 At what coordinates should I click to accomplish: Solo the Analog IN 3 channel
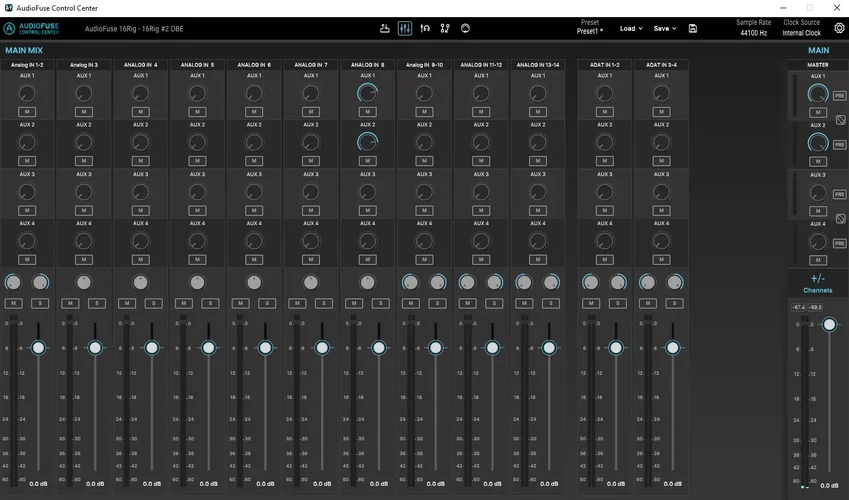pos(98,303)
